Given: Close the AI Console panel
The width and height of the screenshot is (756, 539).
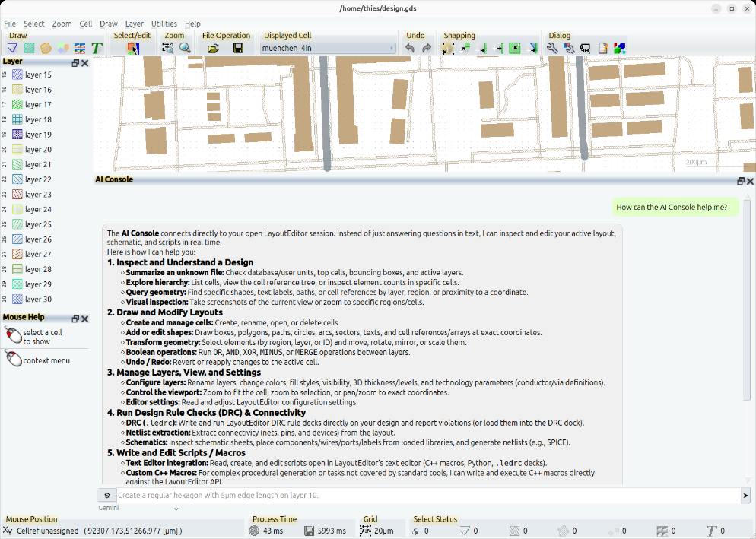Looking at the screenshot, I should pos(750,181).
